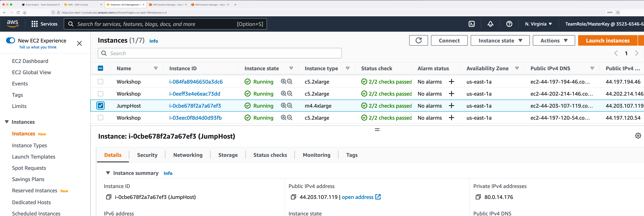Select the i-0eeff3e4e6eac73dd Workshop row checkbox

point(100,94)
